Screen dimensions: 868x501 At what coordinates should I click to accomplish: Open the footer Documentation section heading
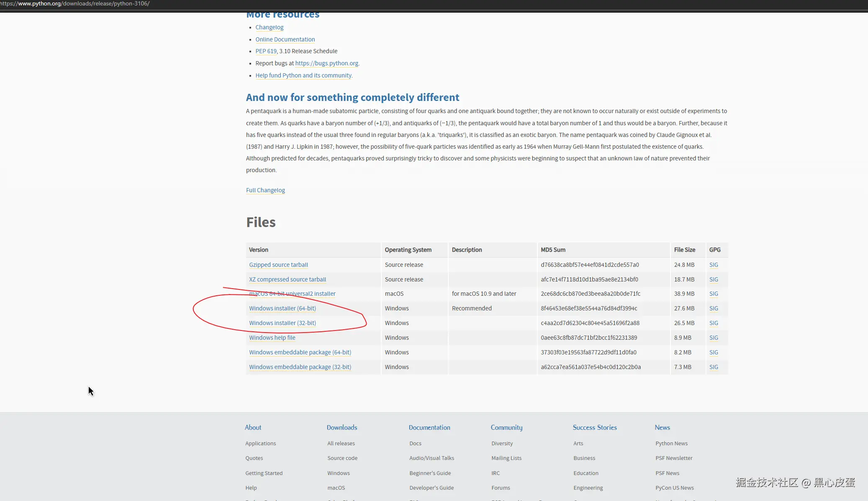pyautogui.click(x=429, y=427)
